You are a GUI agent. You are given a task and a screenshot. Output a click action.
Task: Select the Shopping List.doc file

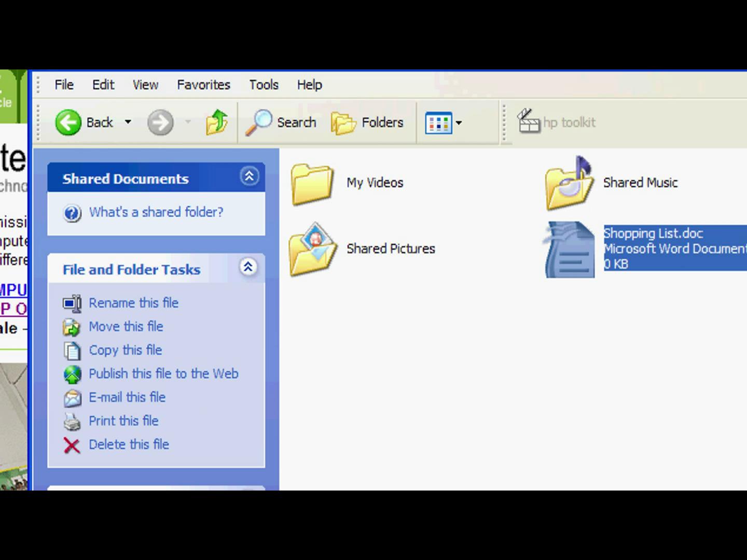click(570, 249)
